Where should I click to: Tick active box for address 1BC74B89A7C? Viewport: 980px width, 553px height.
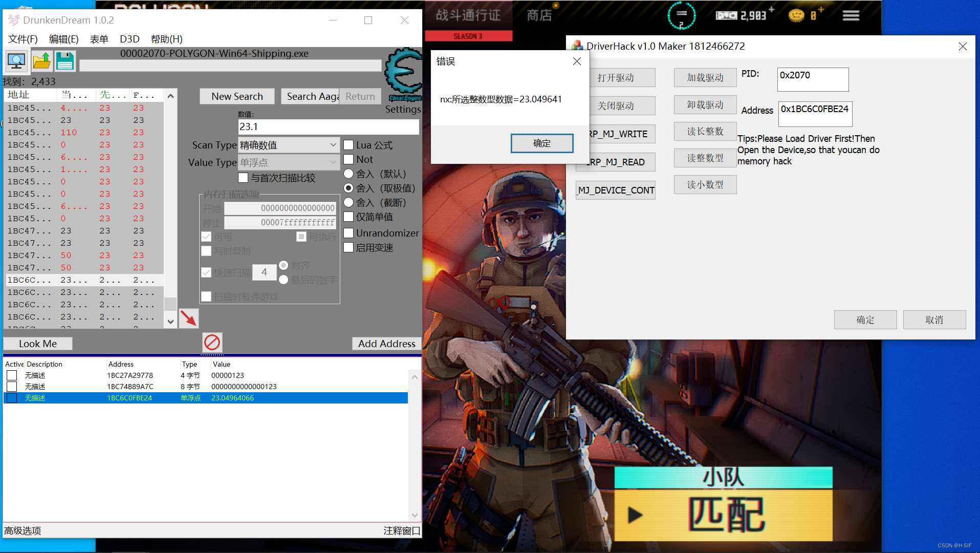click(x=12, y=387)
